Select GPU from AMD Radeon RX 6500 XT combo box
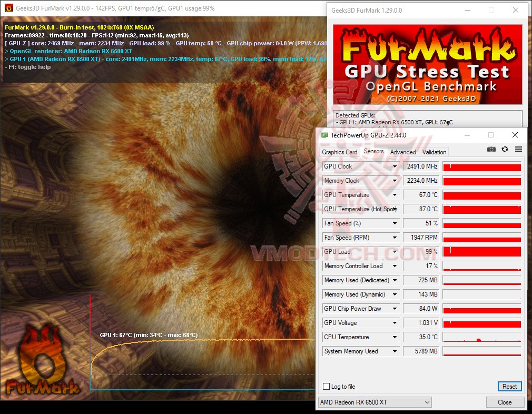The image size is (532, 414). [x=375, y=402]
